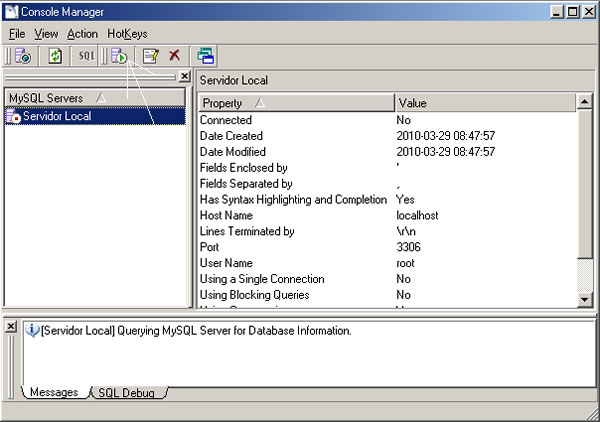The height and width of the screenshot is (422, 600).
Task: Select the Connected property row
Action: point(387,120)
